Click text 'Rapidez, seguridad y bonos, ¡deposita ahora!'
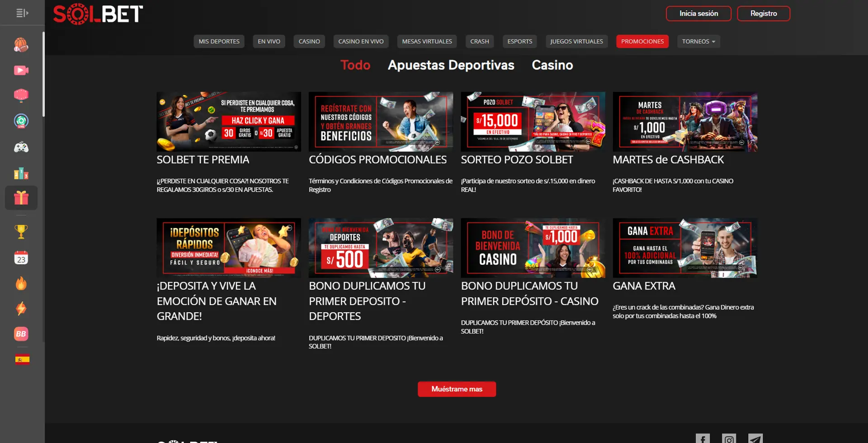This screenshot has width=868, height=443. click(216, 338)
